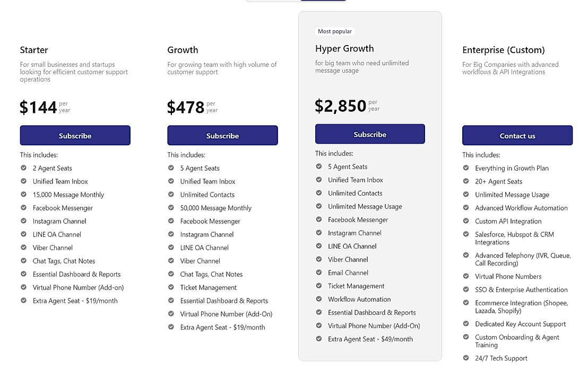Click Subscribe button for Starter plan
The image size is (588, 377).
75,136
